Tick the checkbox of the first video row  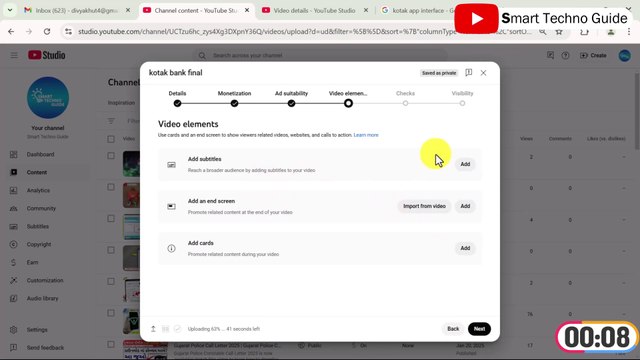pos(111,156)
